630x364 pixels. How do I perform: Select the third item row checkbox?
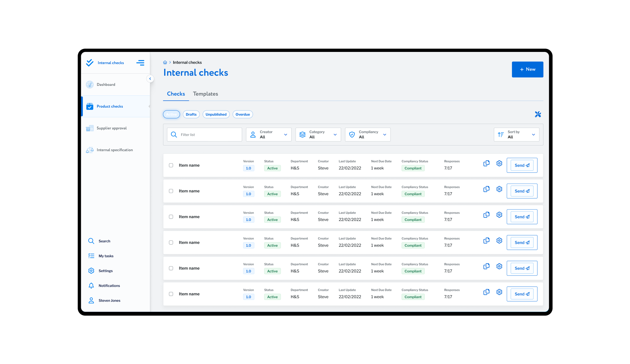[171, 217]
